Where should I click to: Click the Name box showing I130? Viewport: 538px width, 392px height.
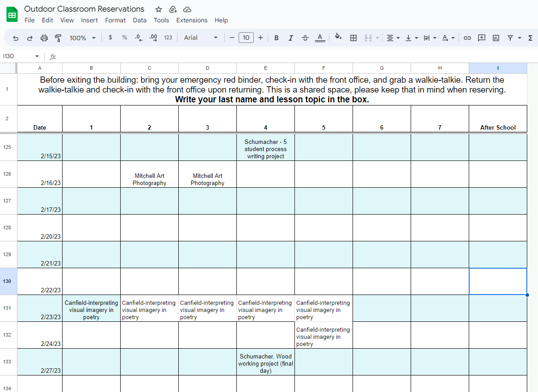click(21, 56)
